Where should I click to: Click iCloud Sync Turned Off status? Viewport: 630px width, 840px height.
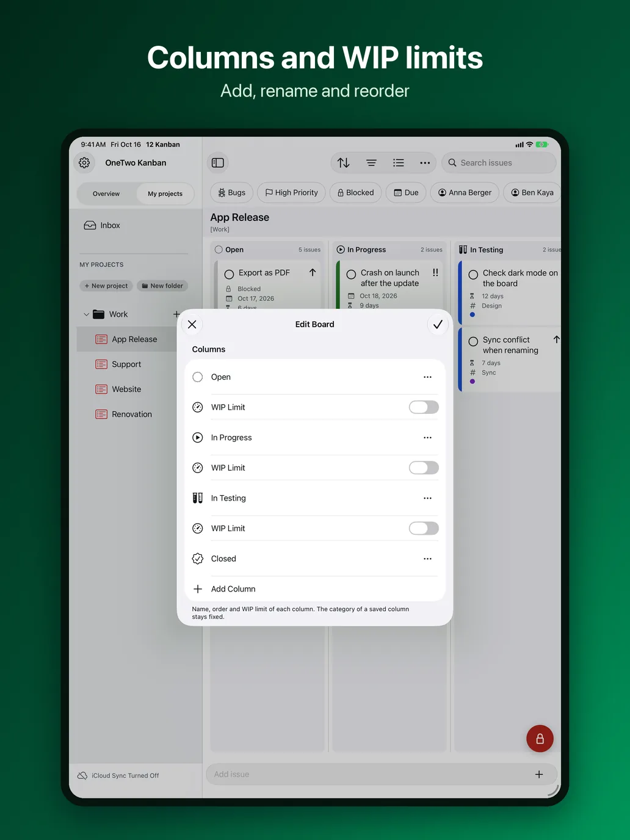(x=118, y=776)
